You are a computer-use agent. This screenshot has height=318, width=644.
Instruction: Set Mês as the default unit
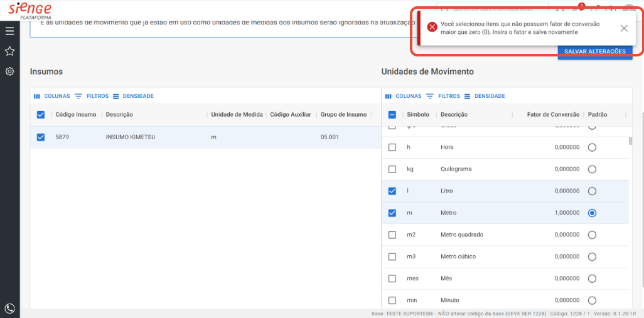(x=592, y=278)
